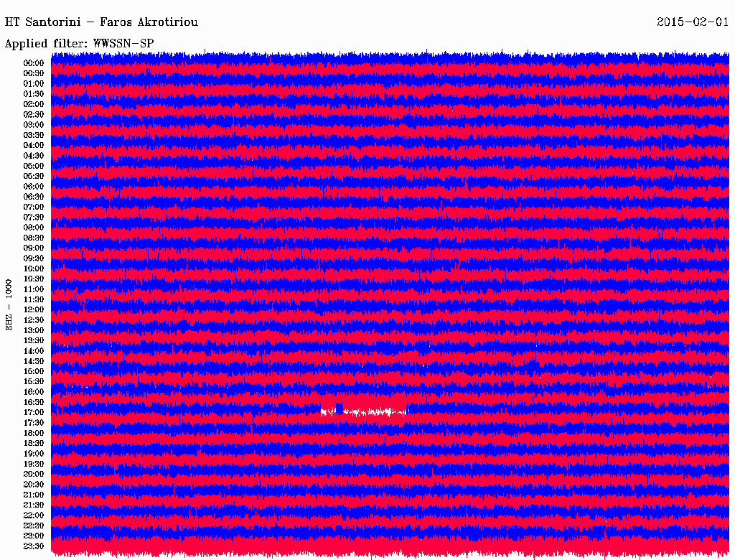Click the Applied filter: WWSSN-SP label
The height and width of the screenshot is (560, 735).
[79, 44]
